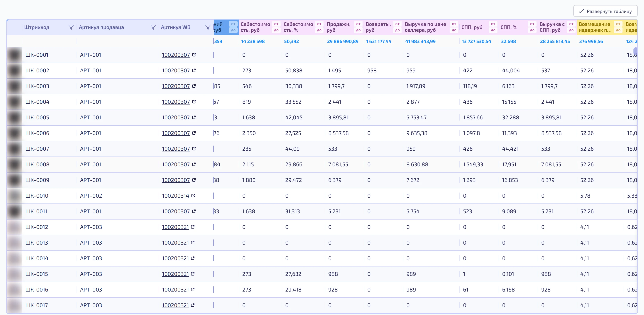This screenshot has height=315, width=644.
Task: Click the Развернуть таблицу button
Action: tap(605, 11)
